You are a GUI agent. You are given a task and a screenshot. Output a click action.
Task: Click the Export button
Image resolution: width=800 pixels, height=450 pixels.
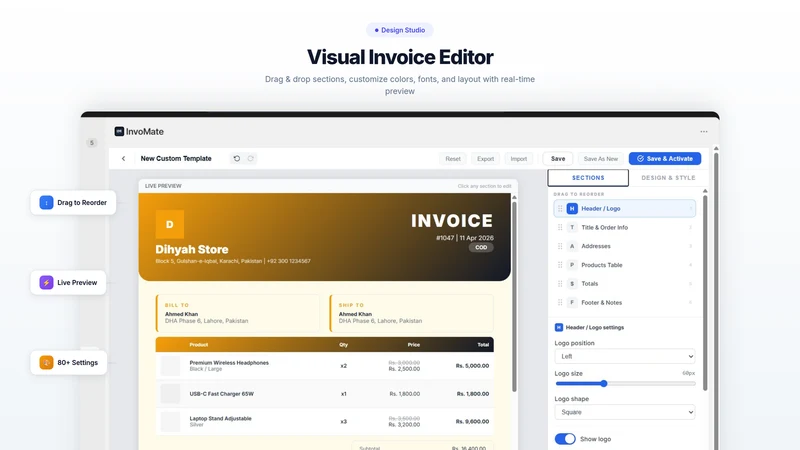[x=486, y=159]
